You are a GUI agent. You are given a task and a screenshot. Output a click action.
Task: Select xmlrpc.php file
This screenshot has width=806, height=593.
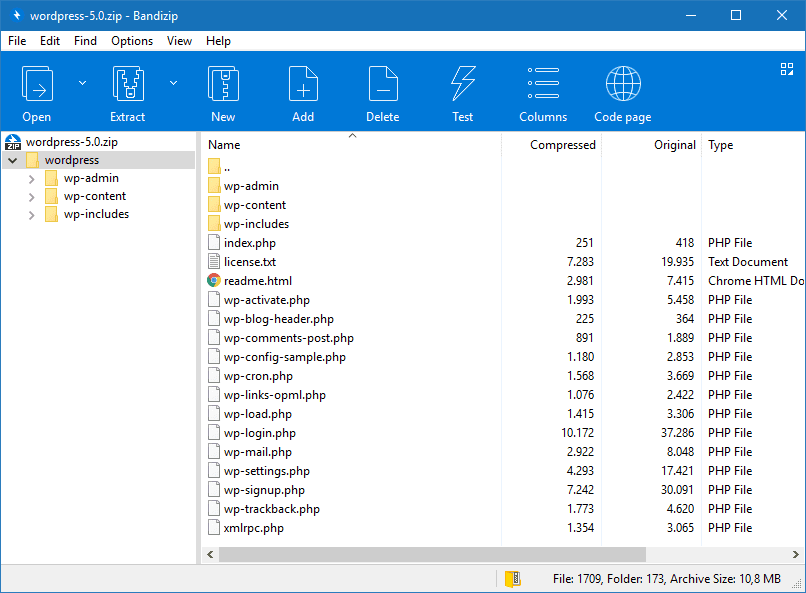point(253,528)
